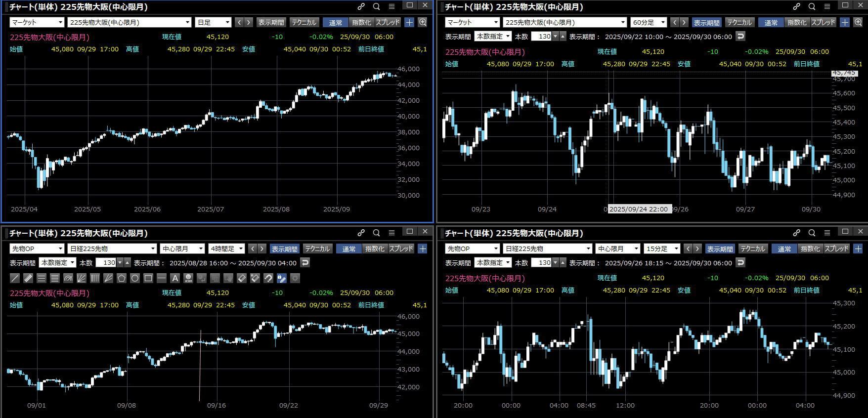Click the 本数 130 input field in 4時間足 chart
Viewport: 868px width, 418px height.
[x=105, y=263]
